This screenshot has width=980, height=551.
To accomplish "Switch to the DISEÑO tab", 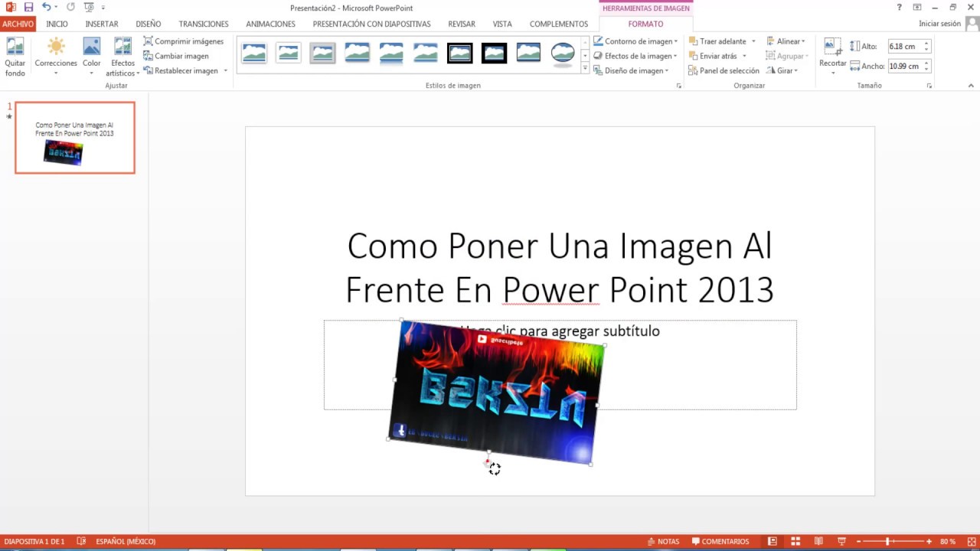I will click(x=149, y=24).
